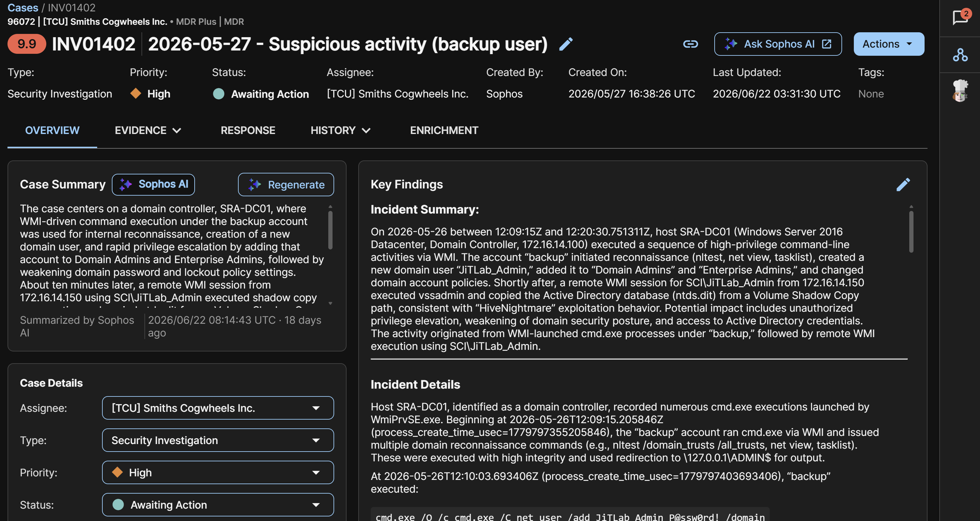980x521 pixels.
Task: Click the Case Summary scroll up arrow
Action: pos(330,207)
